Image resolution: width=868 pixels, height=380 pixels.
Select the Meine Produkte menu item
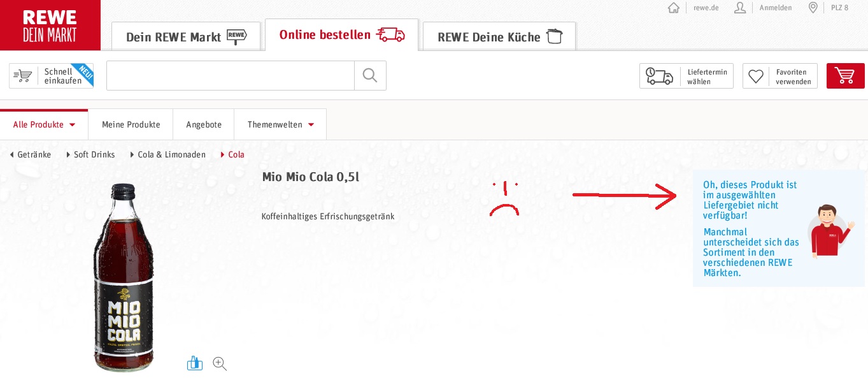point(131,124)
